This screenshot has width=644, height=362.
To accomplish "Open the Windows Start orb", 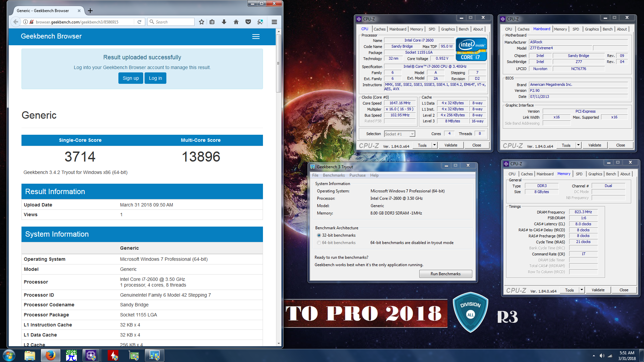I will [x=9, y=355].
